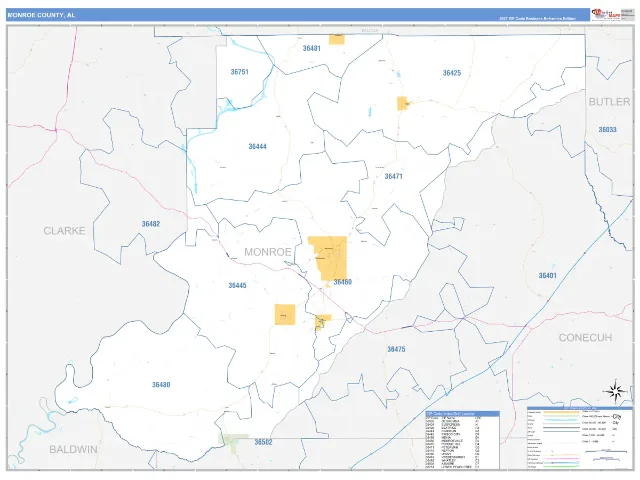Click the CLARKE county label
Screen dimensions: 640x480
(64, 231)
